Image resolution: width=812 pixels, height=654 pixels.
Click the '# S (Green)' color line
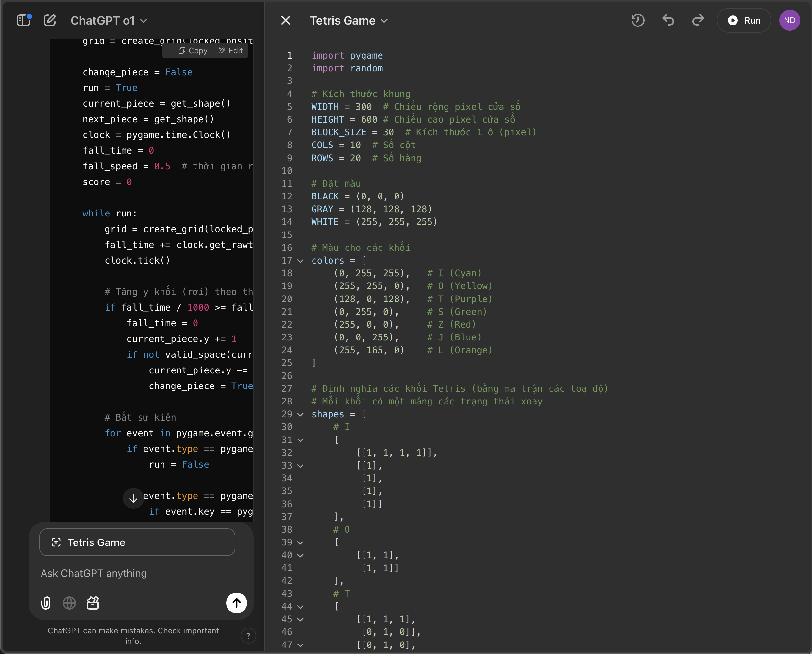pyautogui.click(x=410, y=312)
